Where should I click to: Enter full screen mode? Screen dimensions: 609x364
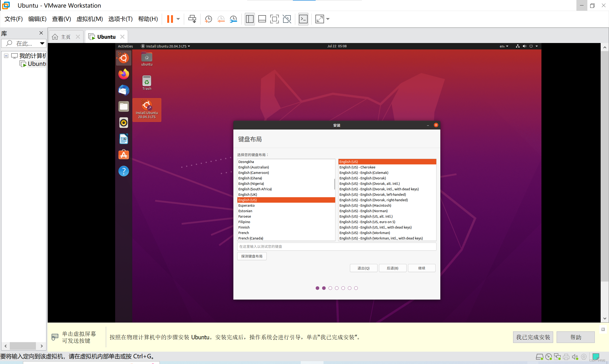pos(274,19)
